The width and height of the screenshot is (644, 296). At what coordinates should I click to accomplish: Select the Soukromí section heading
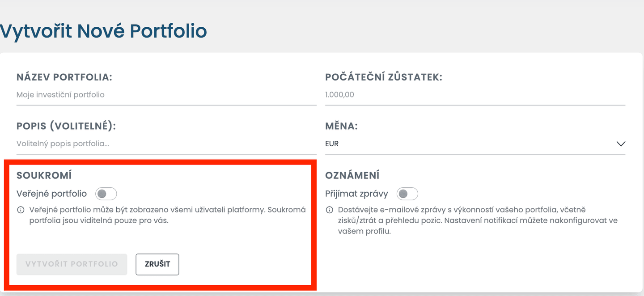tap(44, 175)
